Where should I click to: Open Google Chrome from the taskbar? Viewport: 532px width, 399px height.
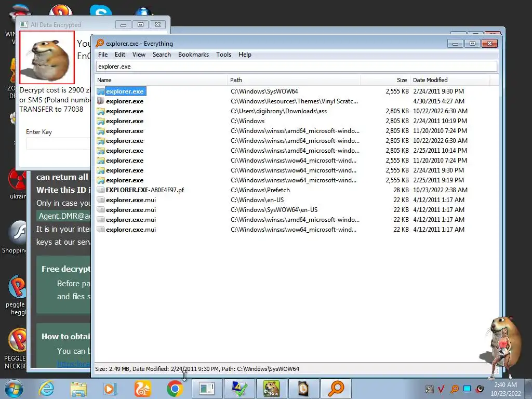tap(175, 389)
